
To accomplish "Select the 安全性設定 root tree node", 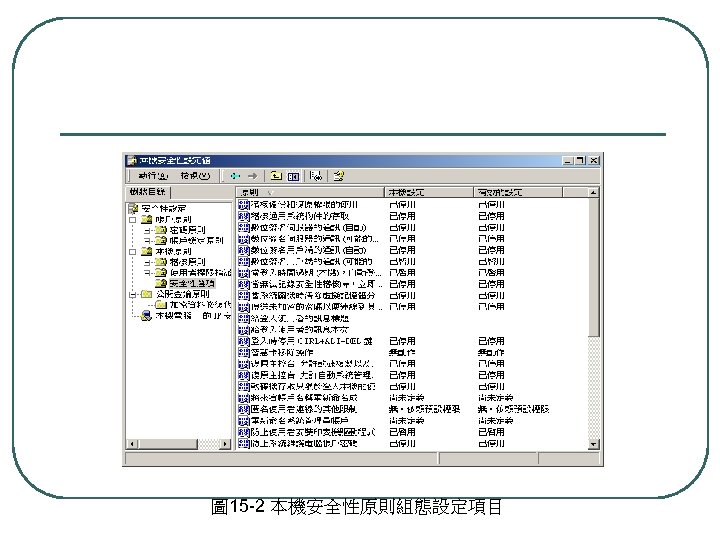I will point(163,208).
